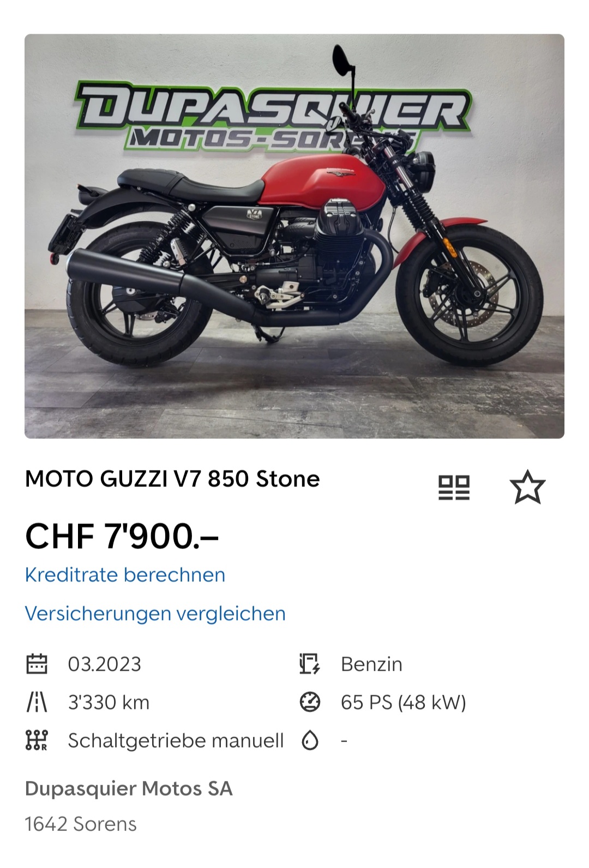Click the road mileage icon

point(37,702)
